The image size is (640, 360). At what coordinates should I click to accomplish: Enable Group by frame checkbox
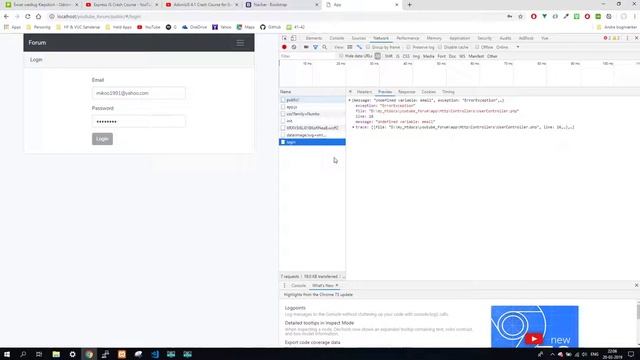coord(367,47)
